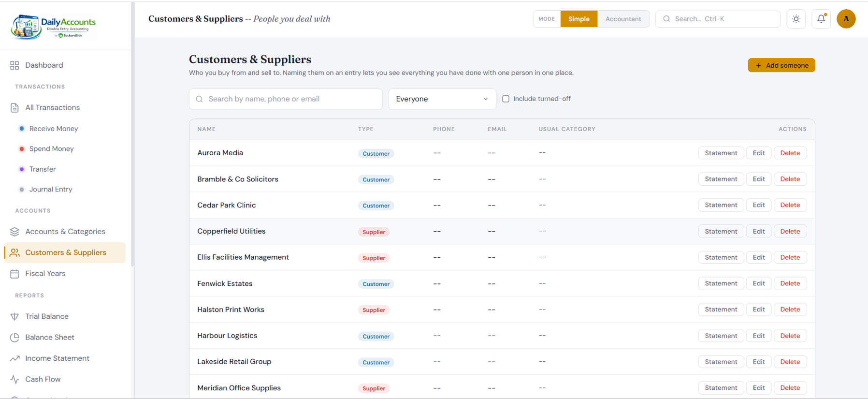Click the Balance Sheet pie icon
This screenshot has width=868, height=399.
point(14,338)
